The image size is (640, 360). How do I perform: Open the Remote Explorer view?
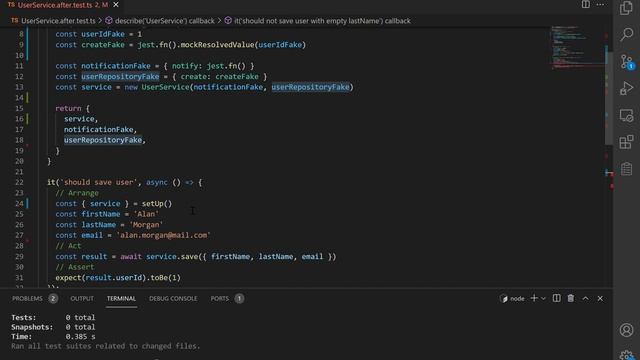click(626, 116)
